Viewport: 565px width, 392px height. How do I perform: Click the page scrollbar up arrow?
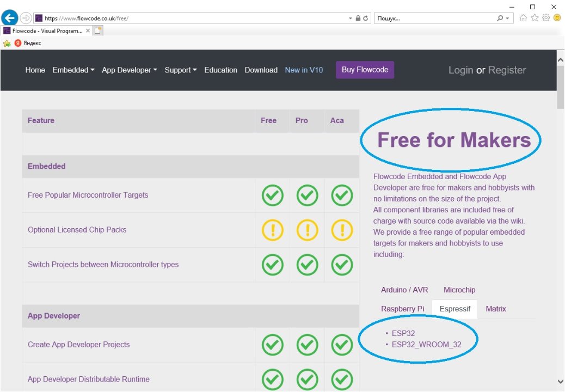[x=560, y=60]
